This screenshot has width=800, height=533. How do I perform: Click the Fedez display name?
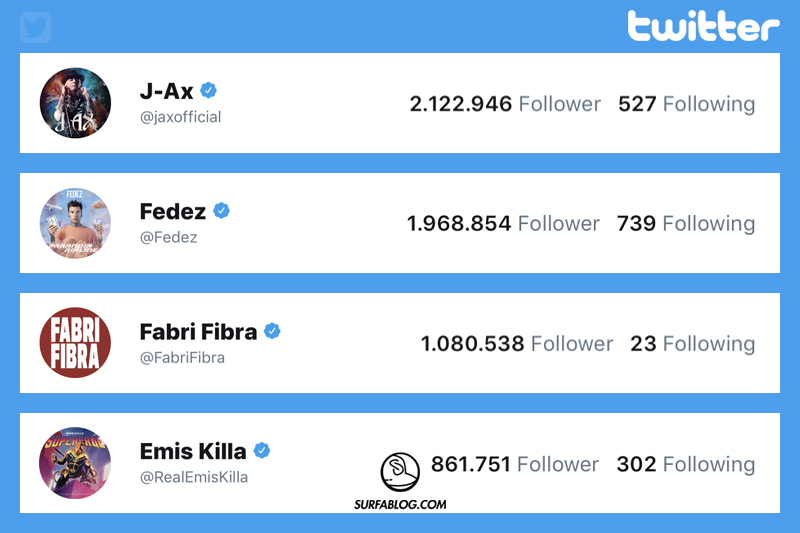173,212
